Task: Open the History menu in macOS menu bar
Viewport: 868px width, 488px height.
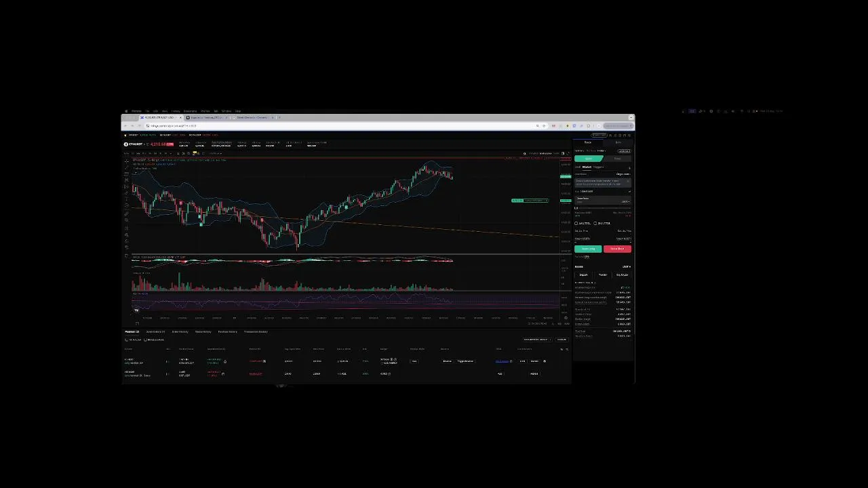Action: 176,111
